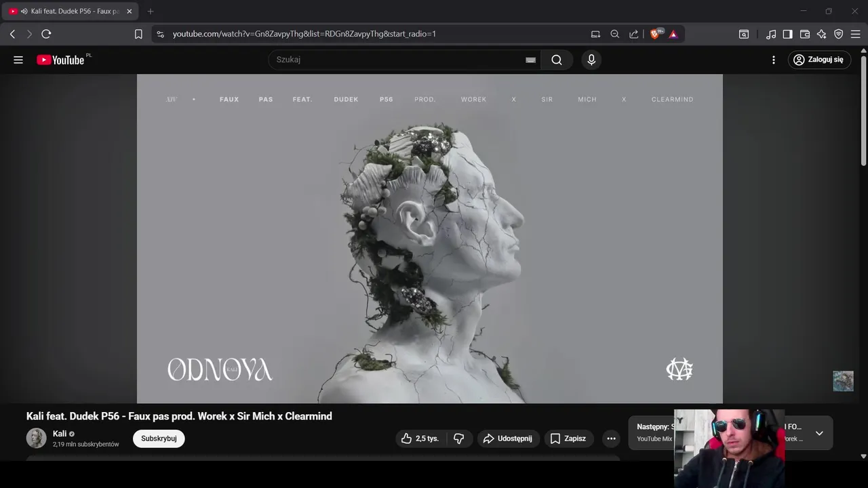The image size is (868, 488).
Task: Open a new browser tab
Action: [151, 12]
